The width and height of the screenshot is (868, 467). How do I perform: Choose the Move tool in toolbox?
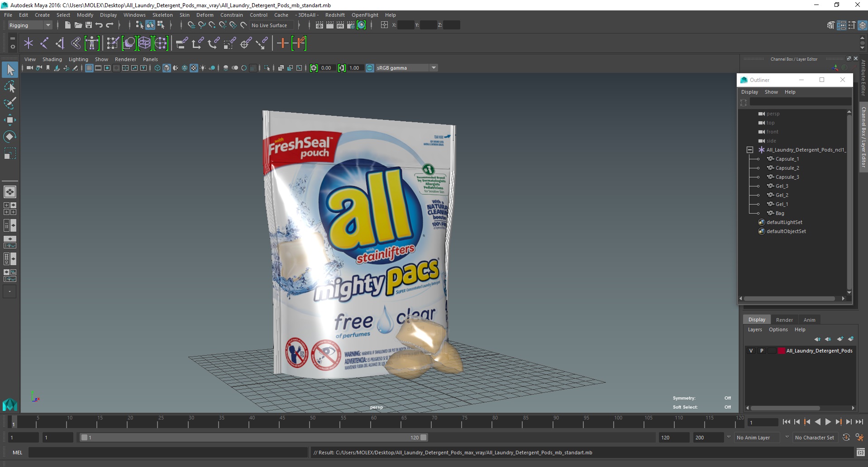[10, 120]
